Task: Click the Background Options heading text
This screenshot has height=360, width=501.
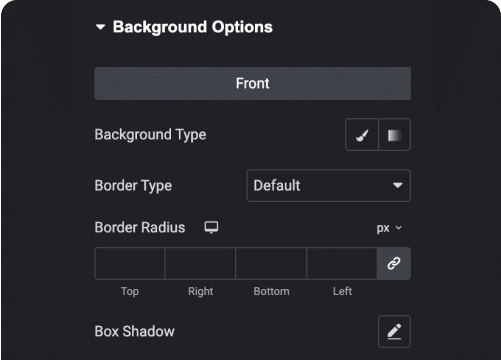Action: 193,27
